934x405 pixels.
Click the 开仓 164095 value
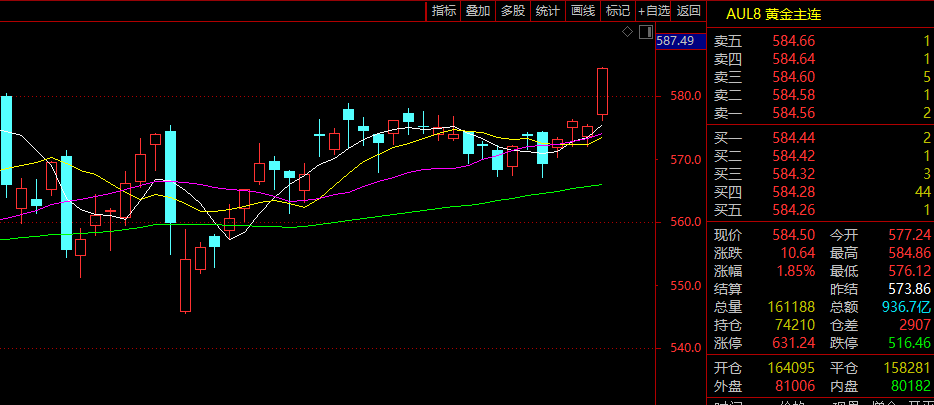click(790, 369)
